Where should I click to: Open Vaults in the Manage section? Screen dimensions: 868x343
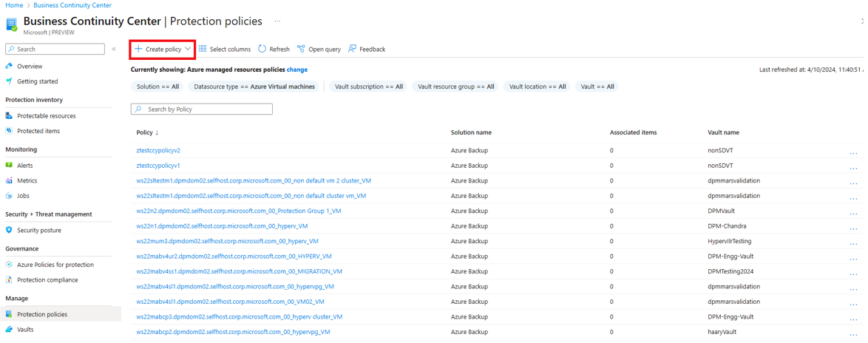25,329
